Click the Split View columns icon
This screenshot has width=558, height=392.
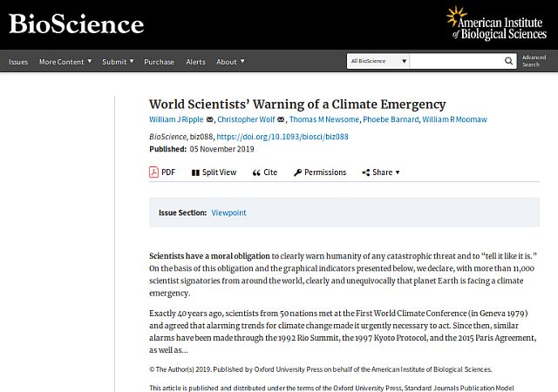(x=195, y=172)
